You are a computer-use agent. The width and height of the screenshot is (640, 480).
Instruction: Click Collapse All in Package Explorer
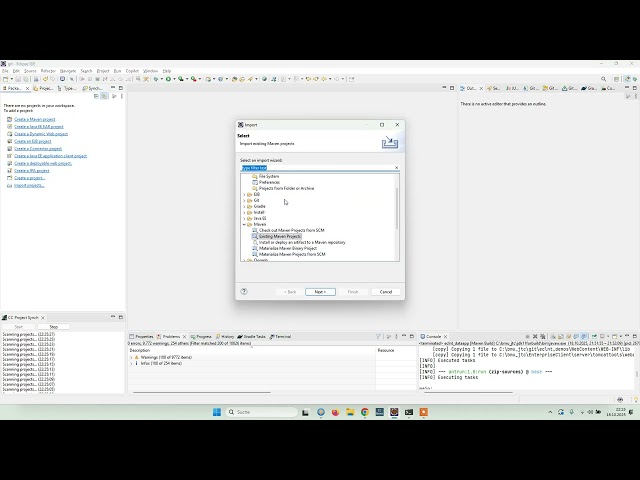click(x=96, y=96)
